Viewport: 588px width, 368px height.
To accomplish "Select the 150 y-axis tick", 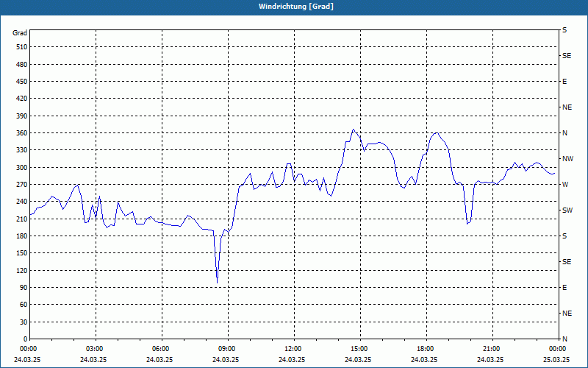I will coord(22,253).
